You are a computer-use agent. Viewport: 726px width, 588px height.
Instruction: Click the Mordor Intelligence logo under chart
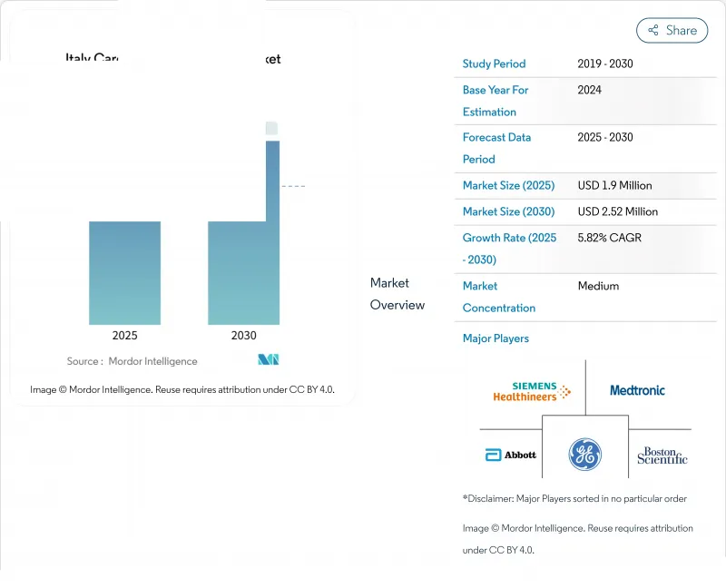(268, 360)
